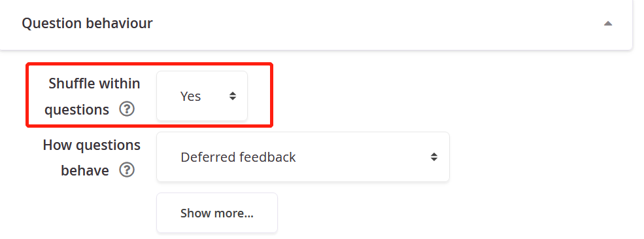Screen dimensions: 644x239
Task: Click the Yes value in the shuffle selector
Action: click(190, 96)
